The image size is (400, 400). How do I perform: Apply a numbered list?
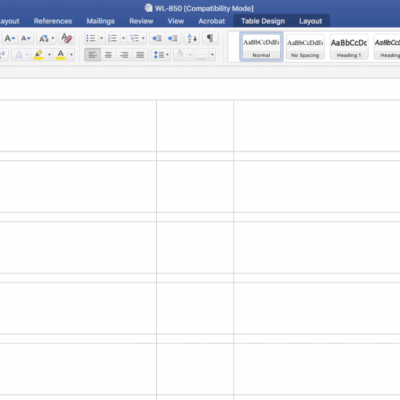[113, 38]
